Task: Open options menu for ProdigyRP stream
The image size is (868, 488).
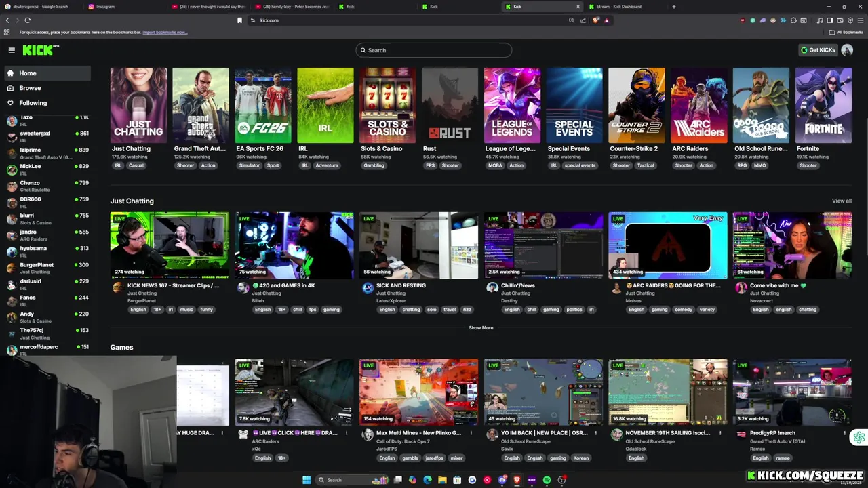Action: tap(845, 433)
